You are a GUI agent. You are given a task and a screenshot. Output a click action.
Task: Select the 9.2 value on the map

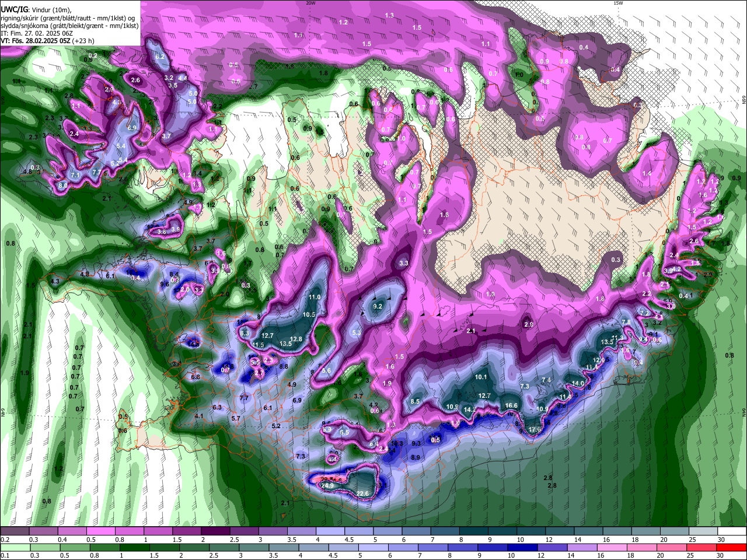[x=378, y=306]
